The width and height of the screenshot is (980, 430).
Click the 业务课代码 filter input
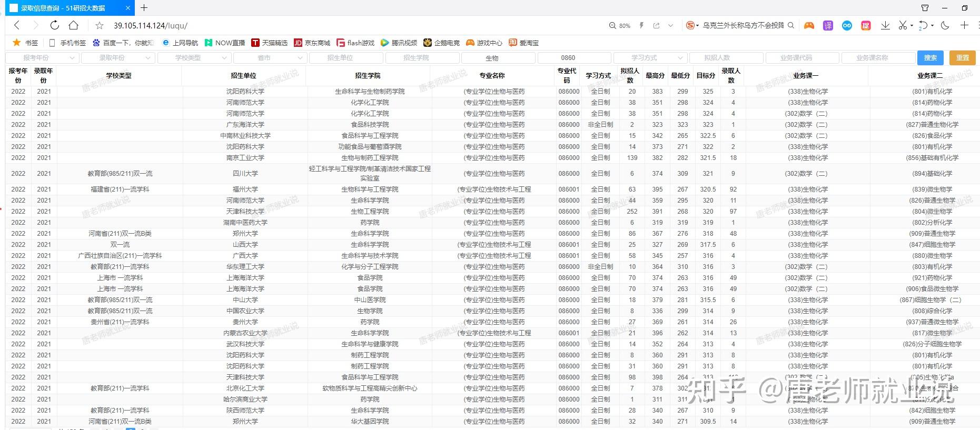pyautogui.click(x=803, y=58)
